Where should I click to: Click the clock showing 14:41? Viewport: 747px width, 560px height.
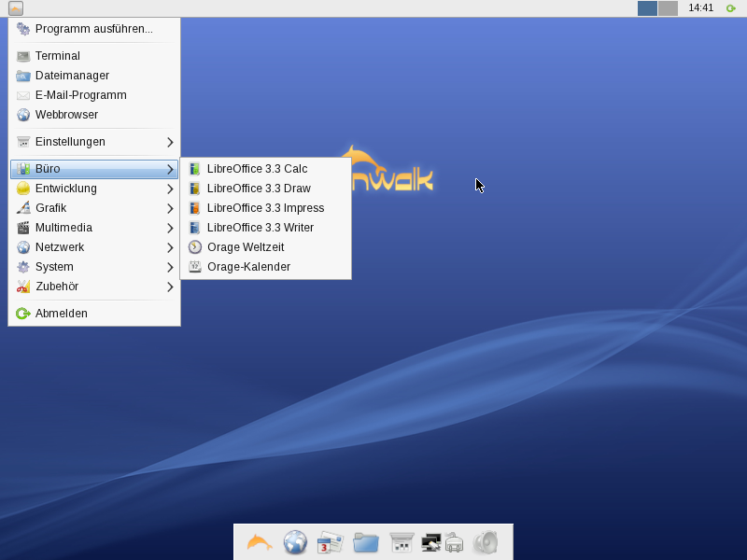pyautogui.click(x=700, y=8)
